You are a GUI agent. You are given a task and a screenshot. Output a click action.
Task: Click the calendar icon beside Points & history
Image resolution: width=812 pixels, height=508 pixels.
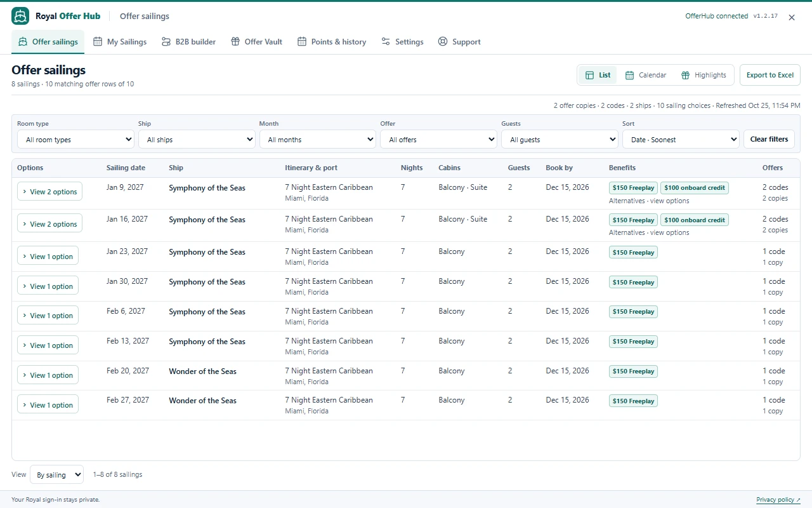pos(302,42)
